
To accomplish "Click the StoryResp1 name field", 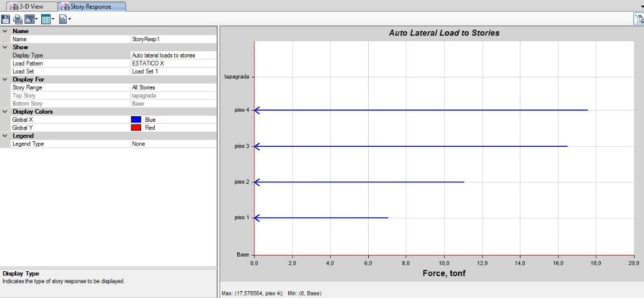I will (173, 39).
